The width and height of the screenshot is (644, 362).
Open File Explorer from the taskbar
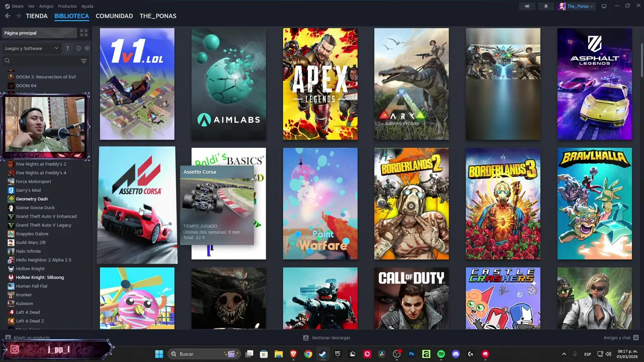(x=278, y=354)
